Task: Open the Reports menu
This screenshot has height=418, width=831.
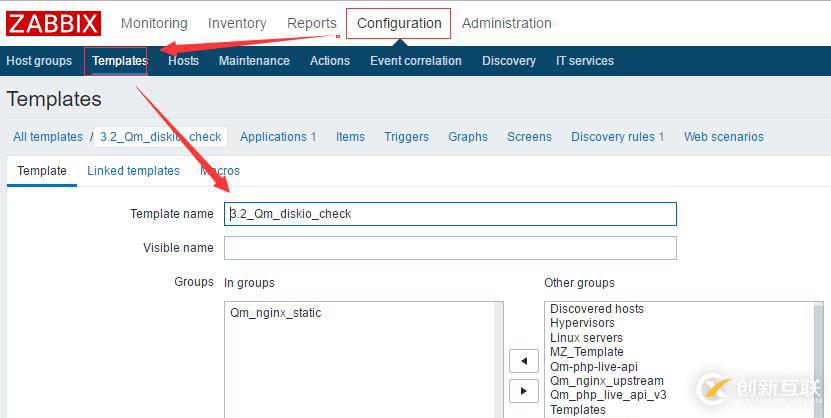Action: coord(312,23)
